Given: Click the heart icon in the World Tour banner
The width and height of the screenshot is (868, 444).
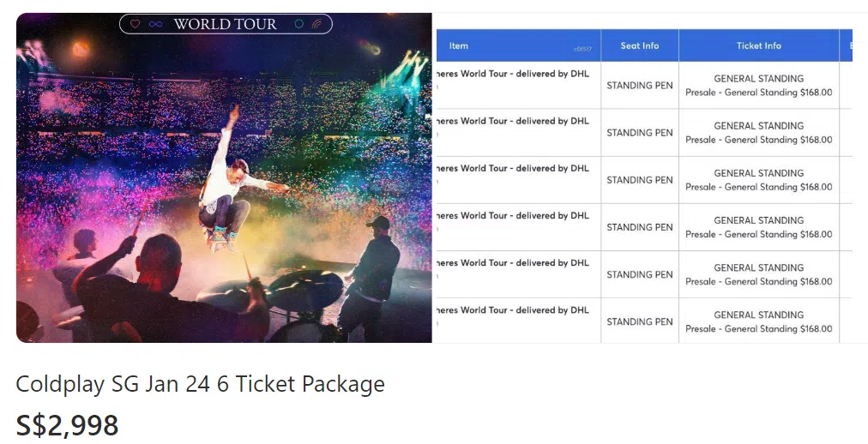Looking at the screenshot, I should coord(135,24).
